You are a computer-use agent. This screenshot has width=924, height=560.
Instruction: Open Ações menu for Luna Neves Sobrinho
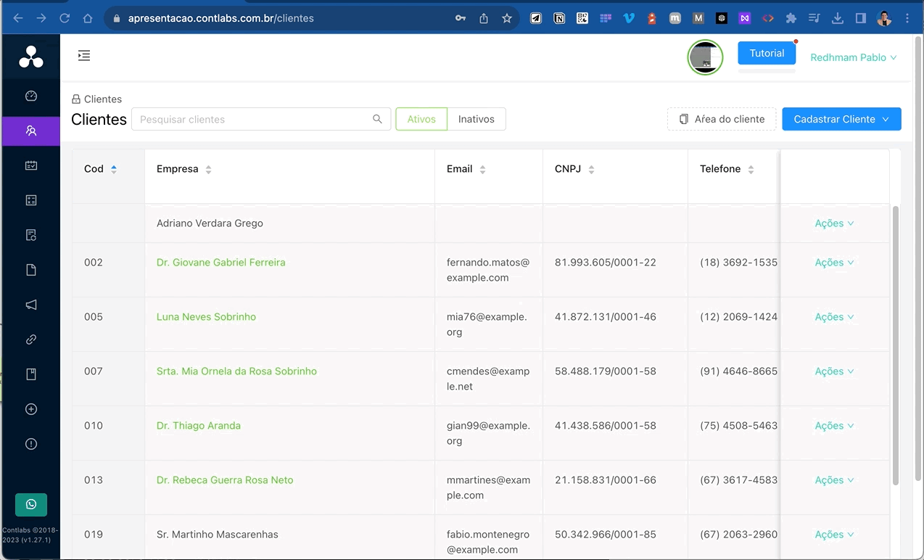coord(834,317)
